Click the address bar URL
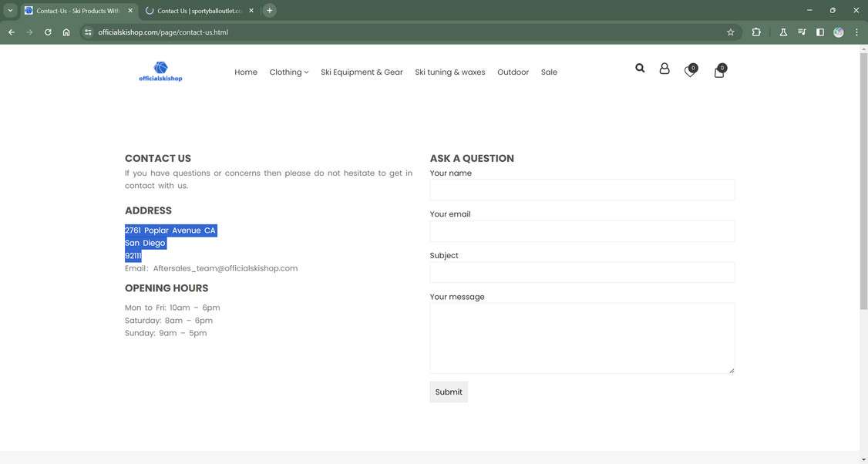 (163, 32)
